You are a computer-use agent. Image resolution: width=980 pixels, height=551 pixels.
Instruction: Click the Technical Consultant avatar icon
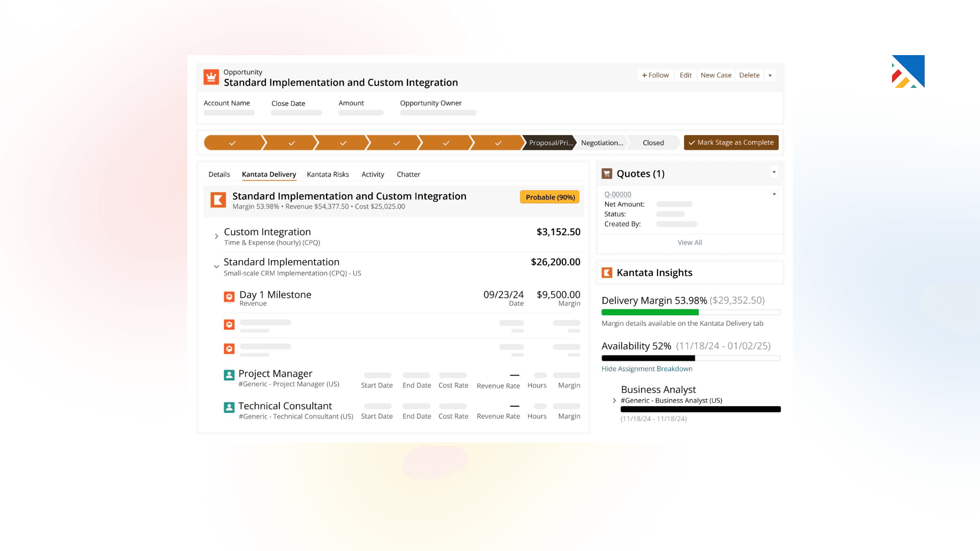pyautogui.click(x=229, y=408)
